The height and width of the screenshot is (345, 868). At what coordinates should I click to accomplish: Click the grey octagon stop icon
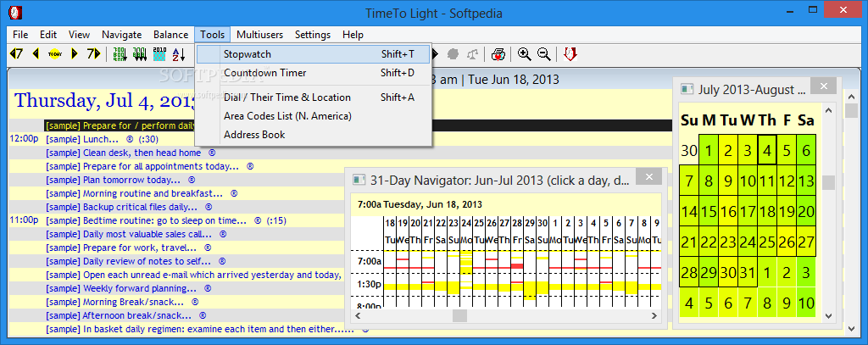tap(453, 53)
